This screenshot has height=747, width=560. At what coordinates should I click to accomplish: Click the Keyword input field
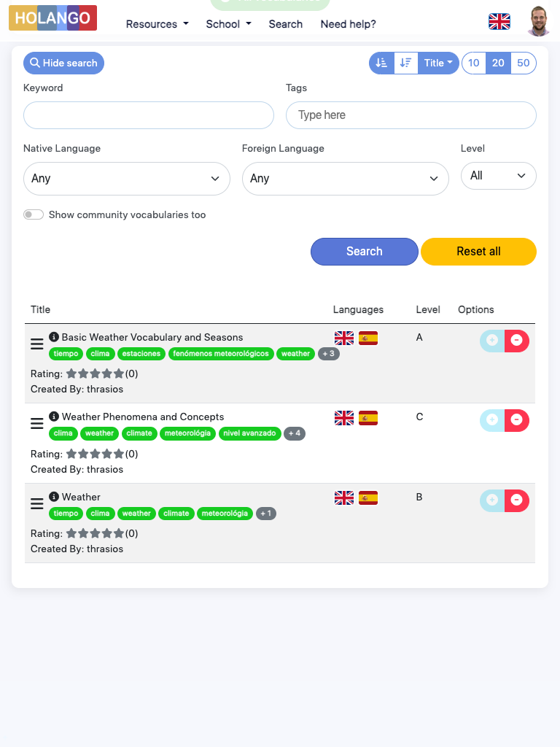(149, 115)
